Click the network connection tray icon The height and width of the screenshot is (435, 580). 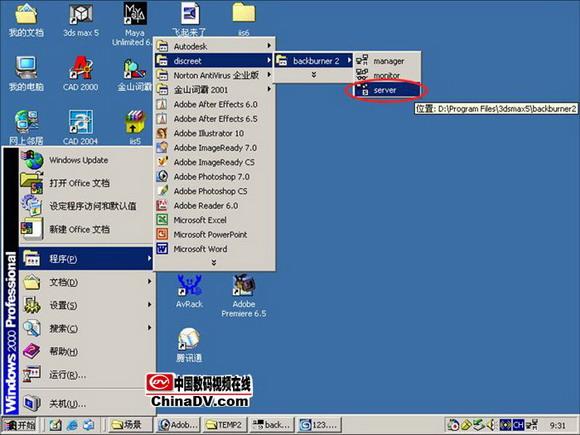click(x=532, y=425)
